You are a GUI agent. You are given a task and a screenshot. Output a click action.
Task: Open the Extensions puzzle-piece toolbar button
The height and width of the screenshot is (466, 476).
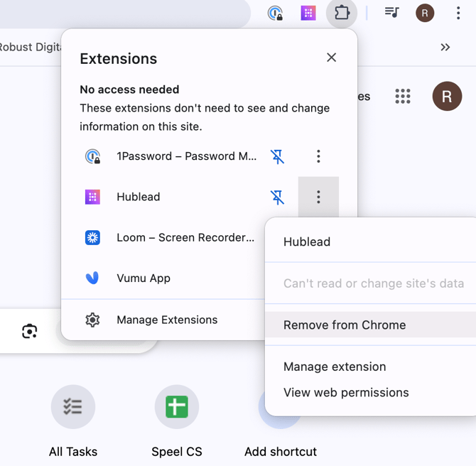[342, 13]
